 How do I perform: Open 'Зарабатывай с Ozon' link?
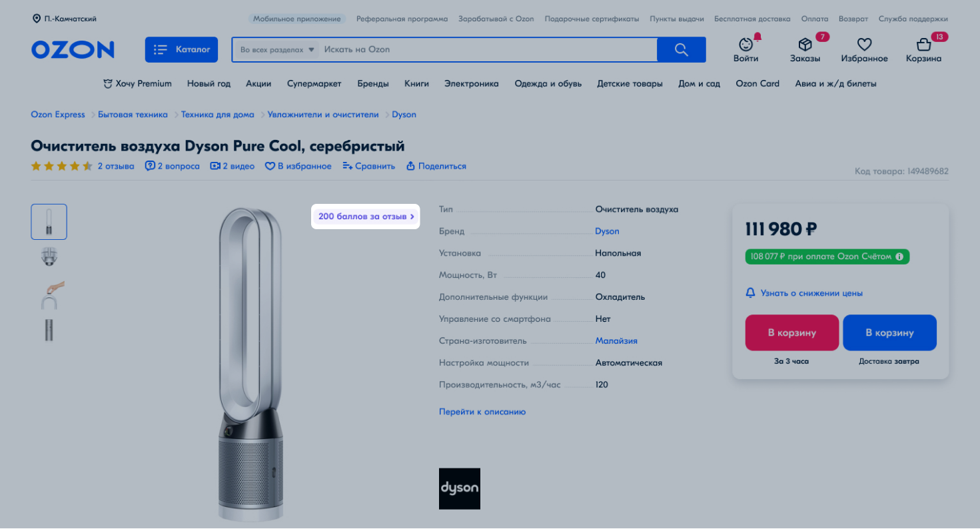(x=496, y=19)
